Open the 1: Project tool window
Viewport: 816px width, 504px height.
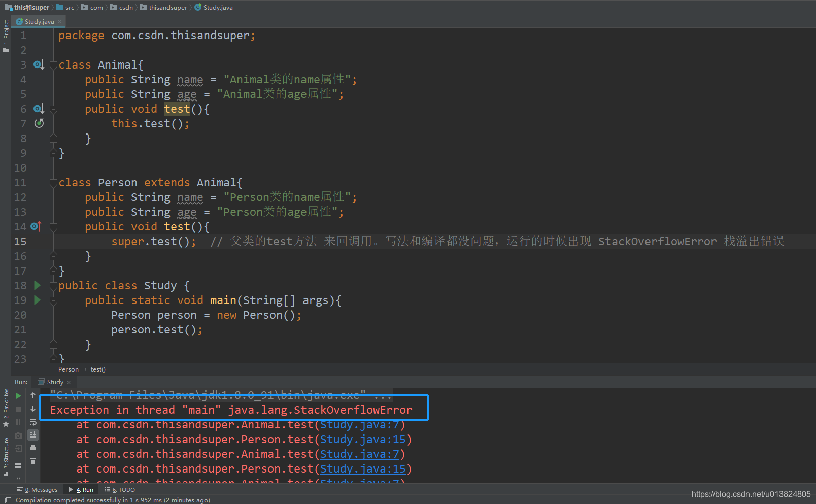6,36
